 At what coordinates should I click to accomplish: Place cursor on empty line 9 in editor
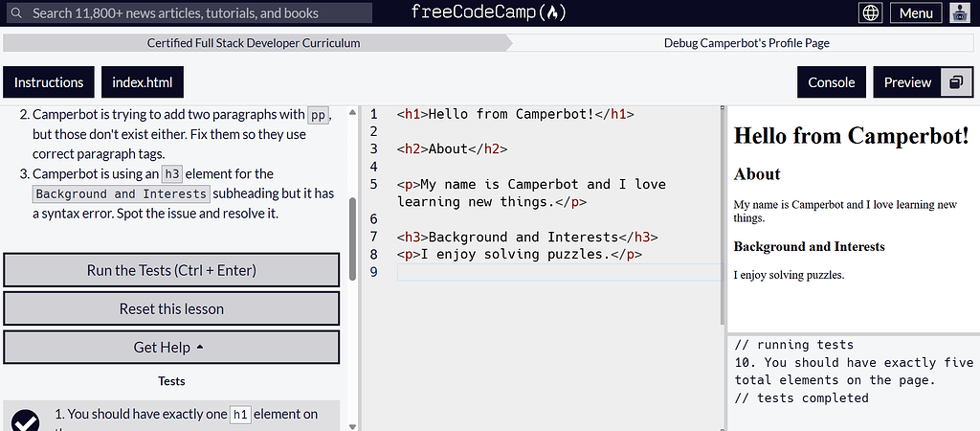pos(555,273)
